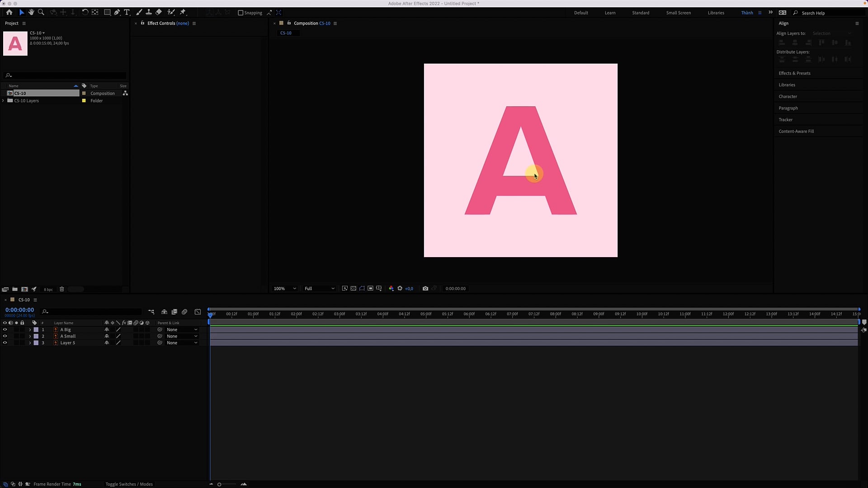Click the new composition icon in Project panel

(x=24, y=289)
